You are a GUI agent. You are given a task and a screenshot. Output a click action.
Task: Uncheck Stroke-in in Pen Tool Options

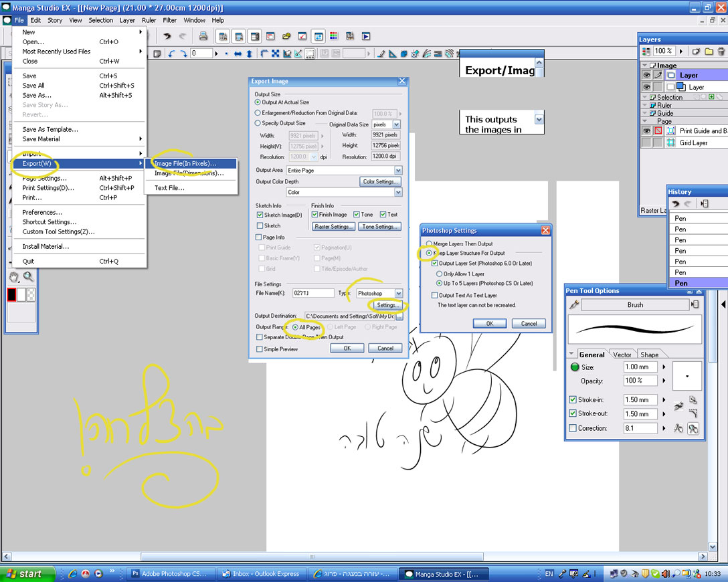(573, 400)
